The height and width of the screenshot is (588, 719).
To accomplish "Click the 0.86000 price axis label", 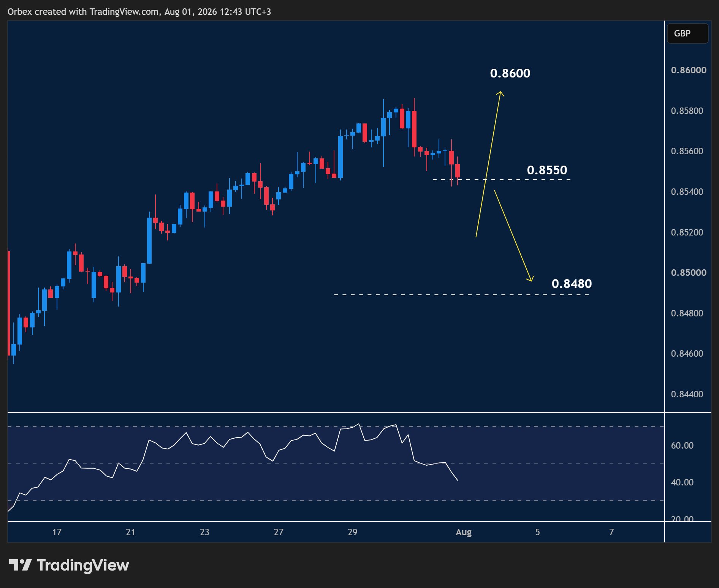I will [x=689, y=70].
